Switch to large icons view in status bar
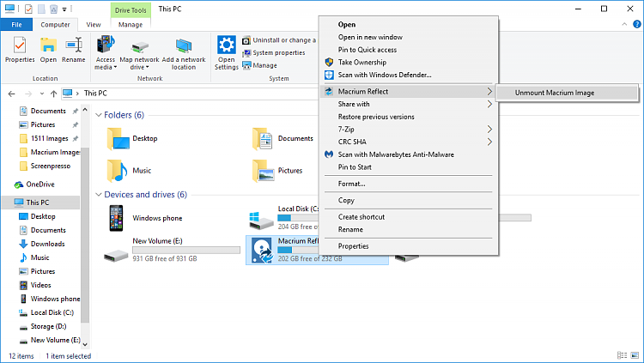The height and width of the screenshot is (363, 644). [635, 355]
